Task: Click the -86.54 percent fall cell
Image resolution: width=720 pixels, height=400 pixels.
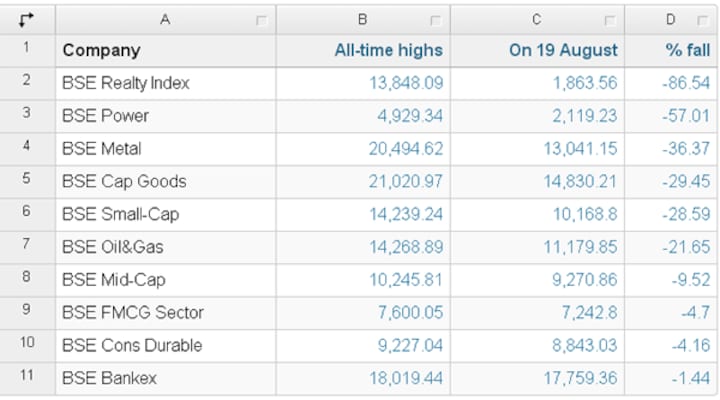Action: click(x=671, y=84)
